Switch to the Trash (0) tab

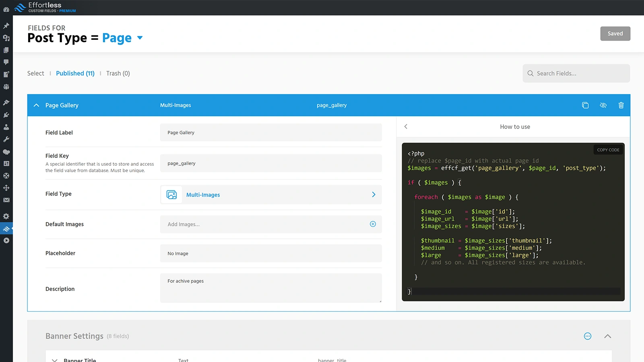pos(118,73)
